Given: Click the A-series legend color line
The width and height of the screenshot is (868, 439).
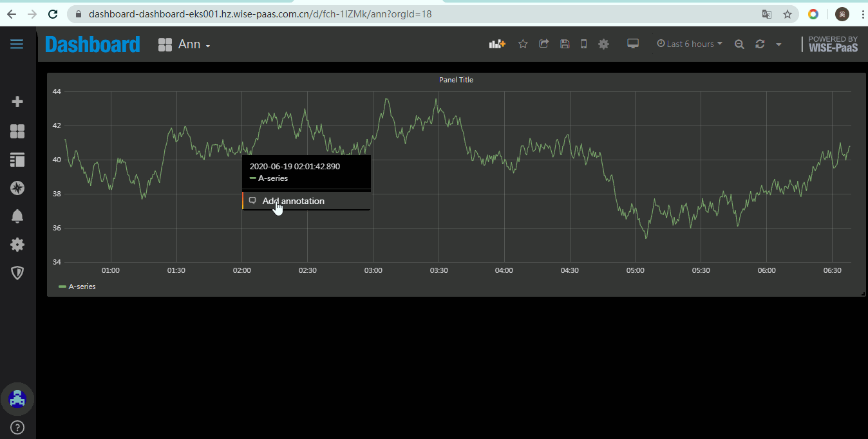Looking at the screenshot, I should coord(62,286).
